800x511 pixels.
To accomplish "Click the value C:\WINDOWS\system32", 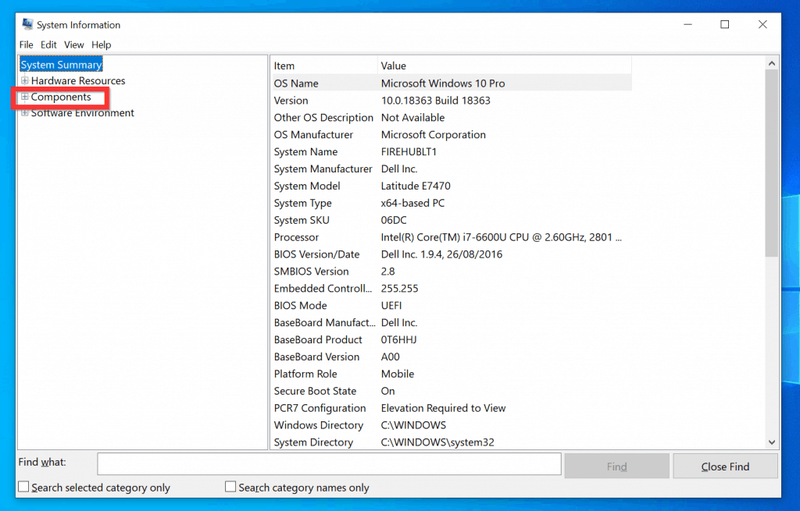I will pos(438,442).
